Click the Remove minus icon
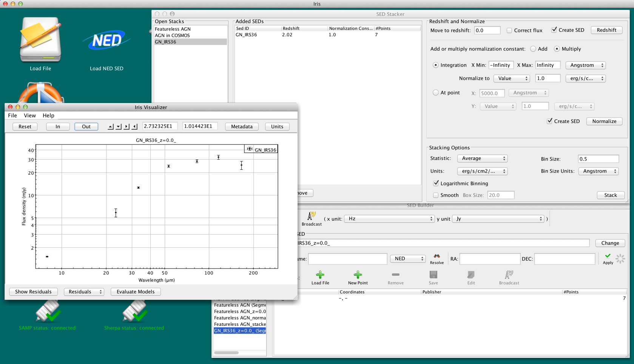The width and height of the screenshot is (634, 364). pos(395,275)
